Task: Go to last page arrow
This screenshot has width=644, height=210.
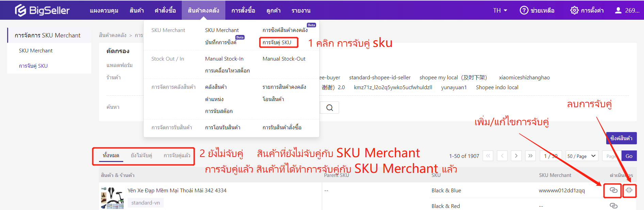Action: tap(531, 156)
